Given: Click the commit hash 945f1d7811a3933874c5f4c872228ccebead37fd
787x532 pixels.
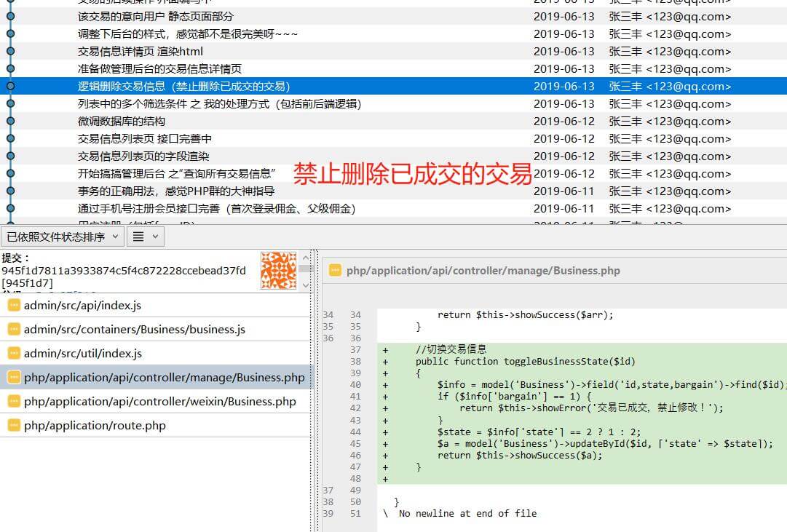Looking at the screenshot, I should coord(124,271).
